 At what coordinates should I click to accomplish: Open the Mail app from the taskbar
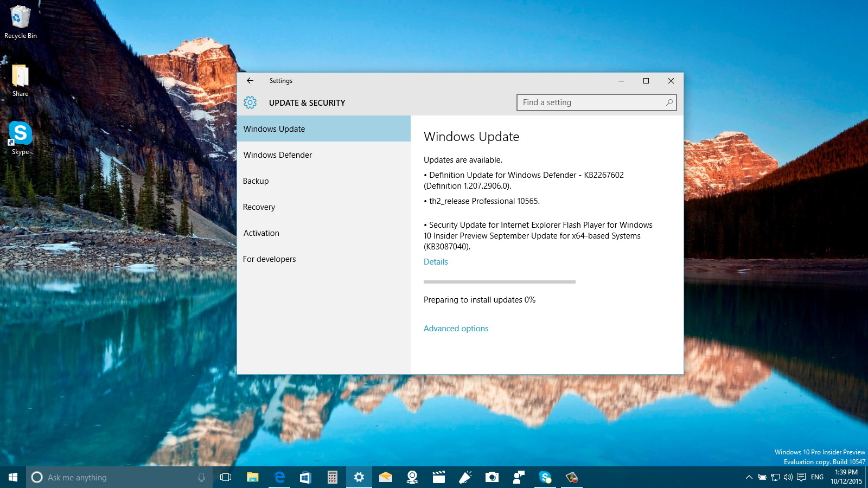click(x=386, y=477)
